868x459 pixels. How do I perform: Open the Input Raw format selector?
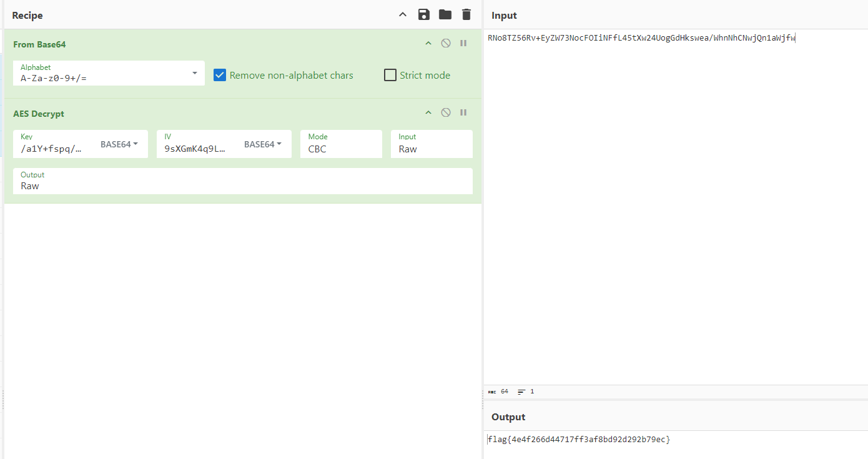(432, 144)
